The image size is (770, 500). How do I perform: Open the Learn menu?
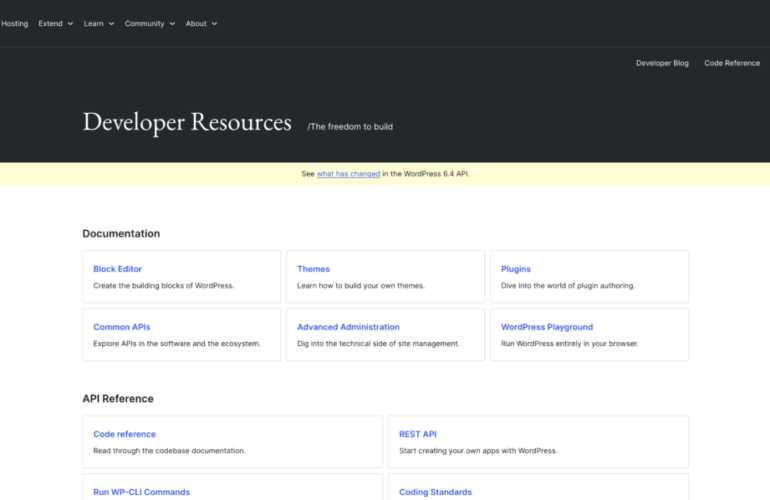pyautogui.click(x=93, y=24)
